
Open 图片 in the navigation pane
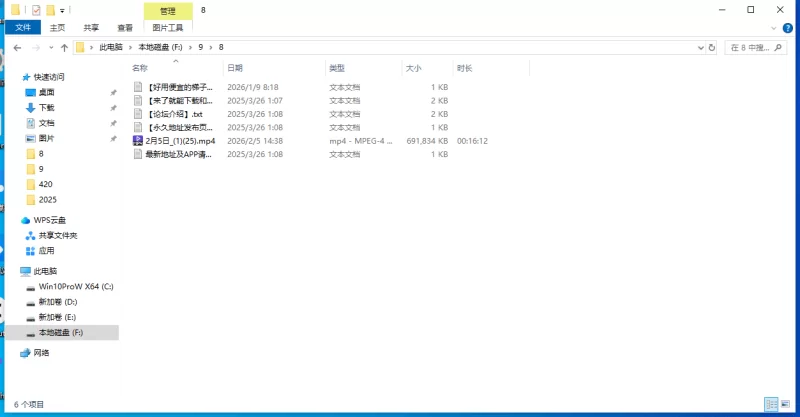pos(46,138)
